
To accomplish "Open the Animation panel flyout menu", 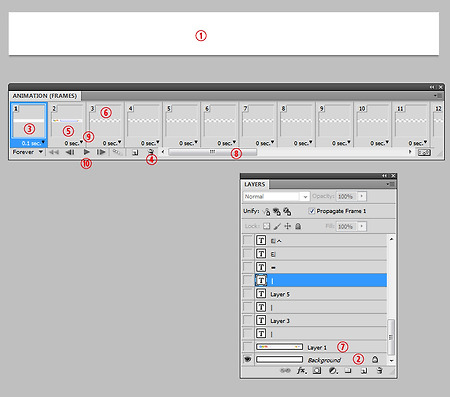I will click(438, 96).
